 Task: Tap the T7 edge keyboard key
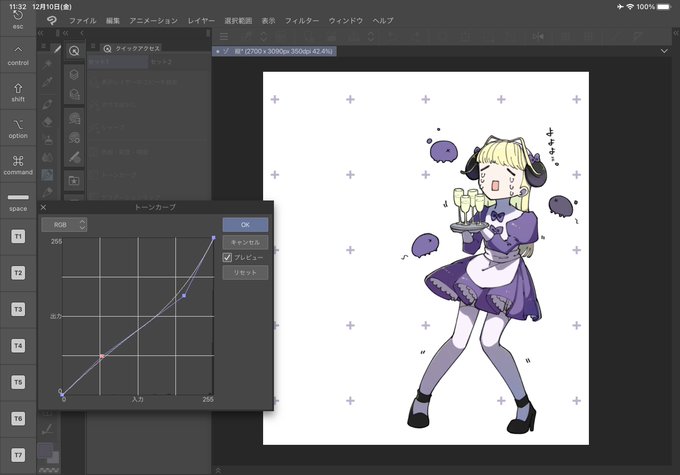[18, 455]
